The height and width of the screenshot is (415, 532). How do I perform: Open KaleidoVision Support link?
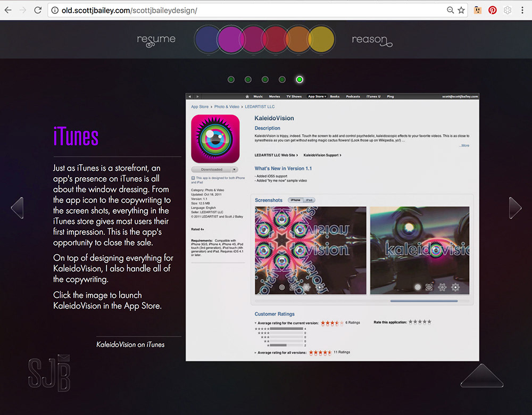coord(322,155)
